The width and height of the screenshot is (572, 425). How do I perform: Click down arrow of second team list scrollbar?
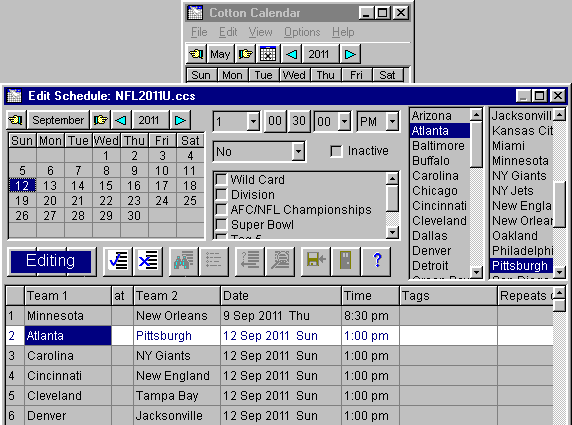tap(559, 272)
